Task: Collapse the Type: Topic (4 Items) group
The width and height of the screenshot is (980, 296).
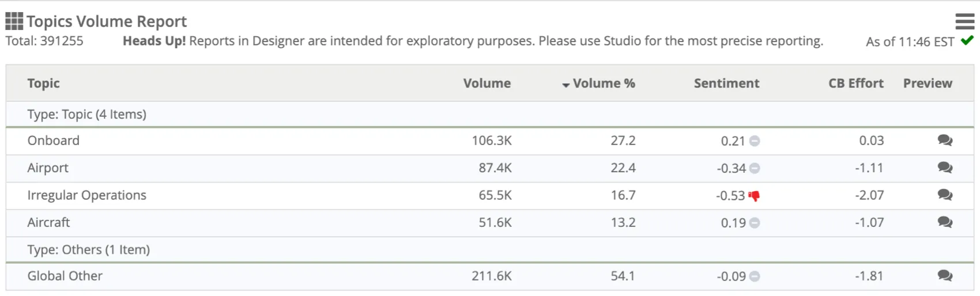Action: click(x=86, y=114)
